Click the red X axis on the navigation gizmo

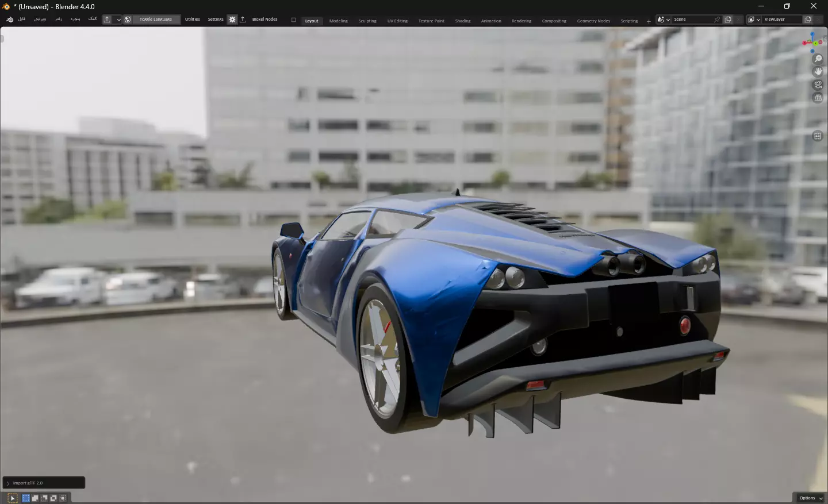805,43
